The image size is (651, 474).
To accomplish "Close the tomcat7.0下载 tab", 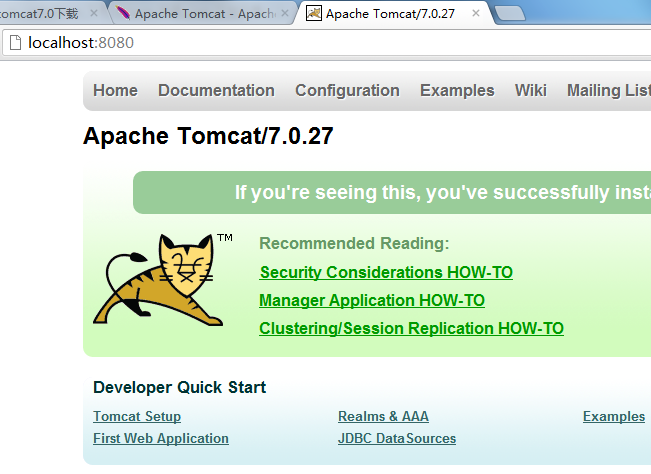I will click(x=93, y=14).
